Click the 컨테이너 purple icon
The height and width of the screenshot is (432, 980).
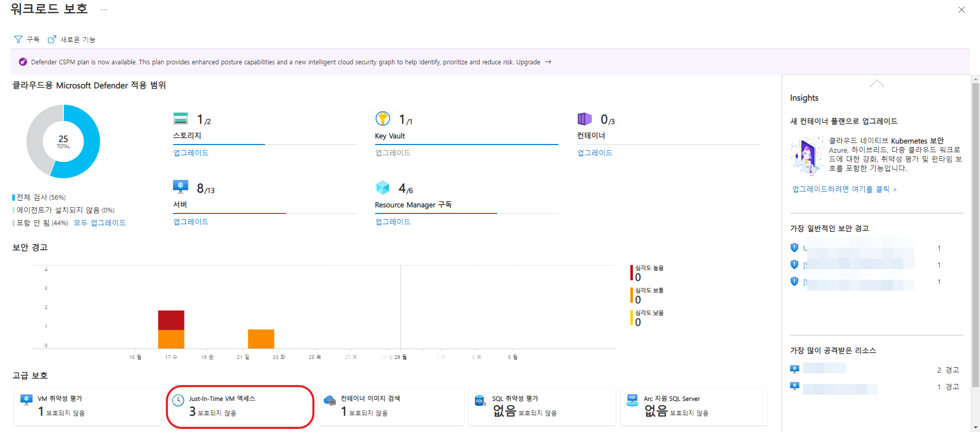coord(584,119)
